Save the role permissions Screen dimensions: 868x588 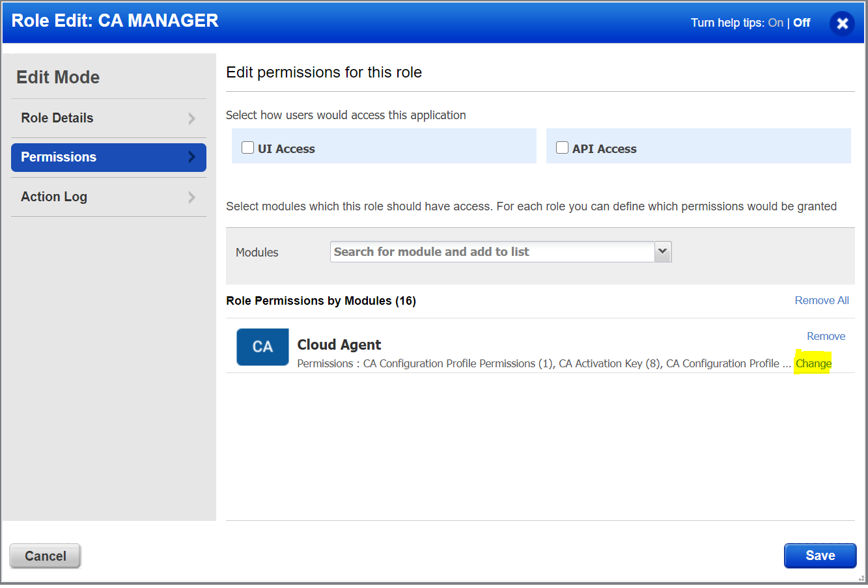(820, 555)
